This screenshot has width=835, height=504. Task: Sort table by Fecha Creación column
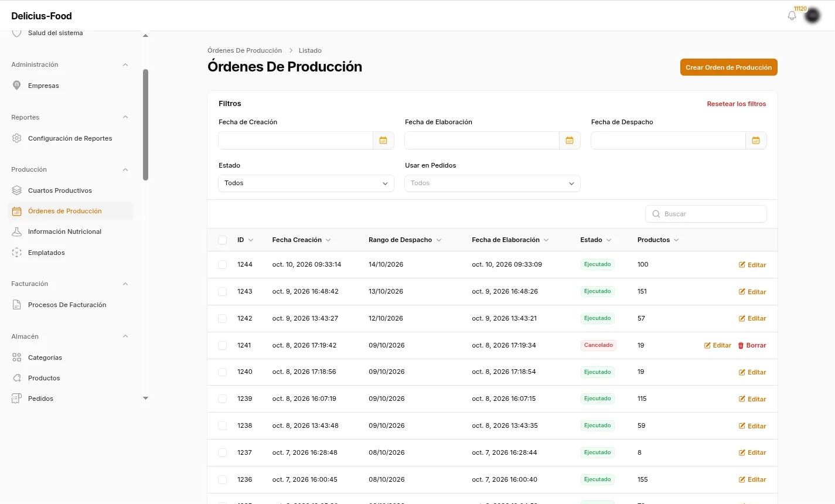302,240
